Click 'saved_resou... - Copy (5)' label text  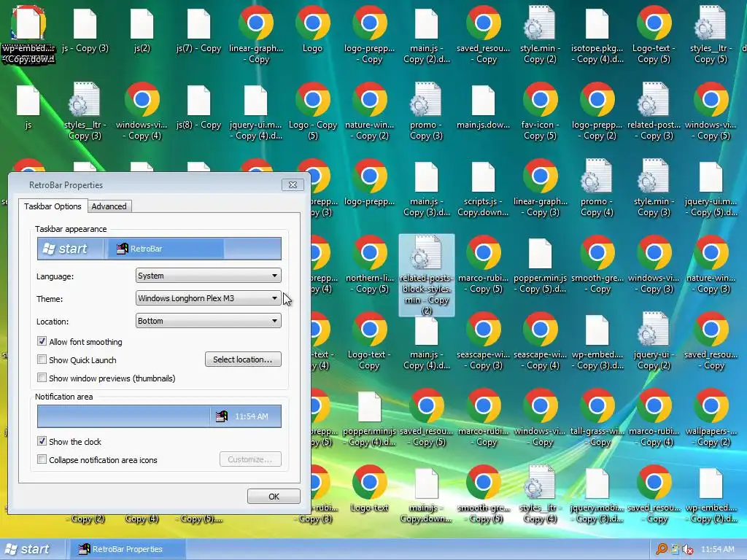click(426, 436)
